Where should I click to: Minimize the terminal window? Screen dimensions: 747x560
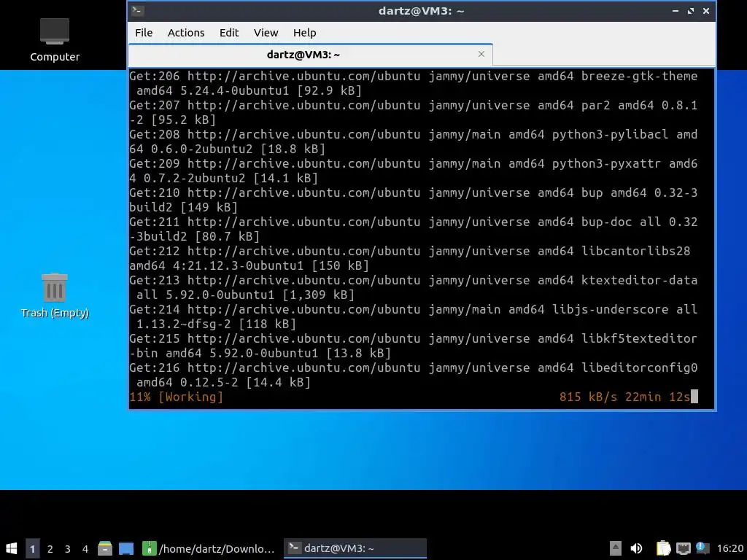(675, 10)
